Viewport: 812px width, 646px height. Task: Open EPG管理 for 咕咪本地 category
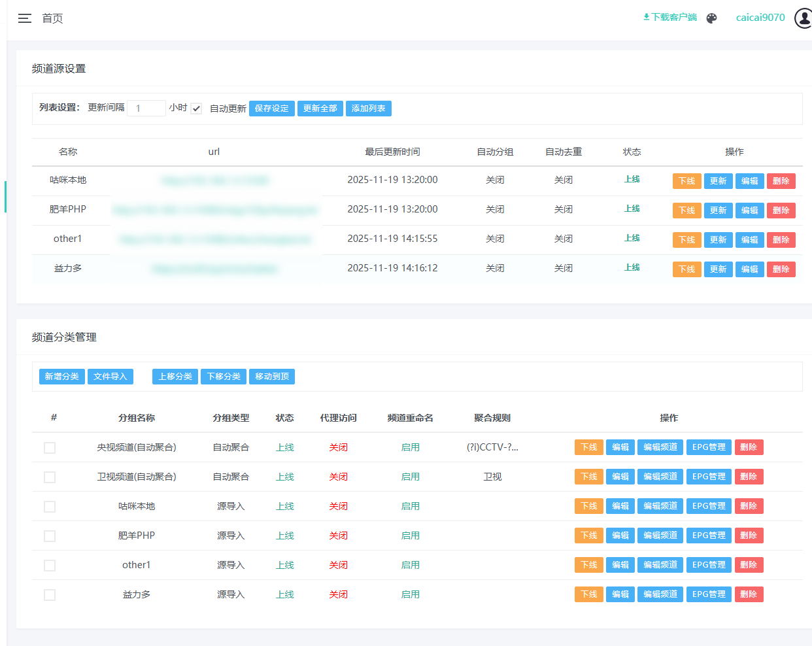point(709,506)
